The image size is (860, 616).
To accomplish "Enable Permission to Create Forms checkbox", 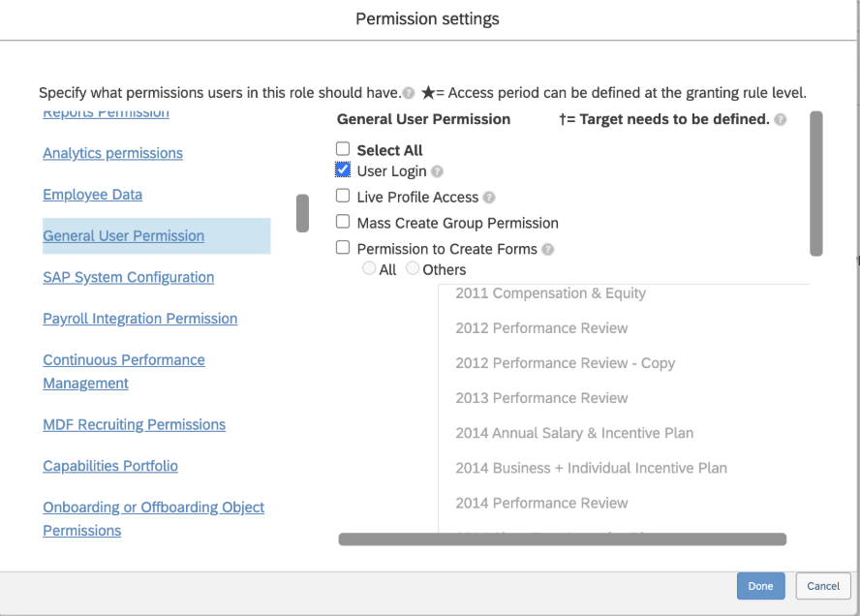I will click(x=343, y=249).
